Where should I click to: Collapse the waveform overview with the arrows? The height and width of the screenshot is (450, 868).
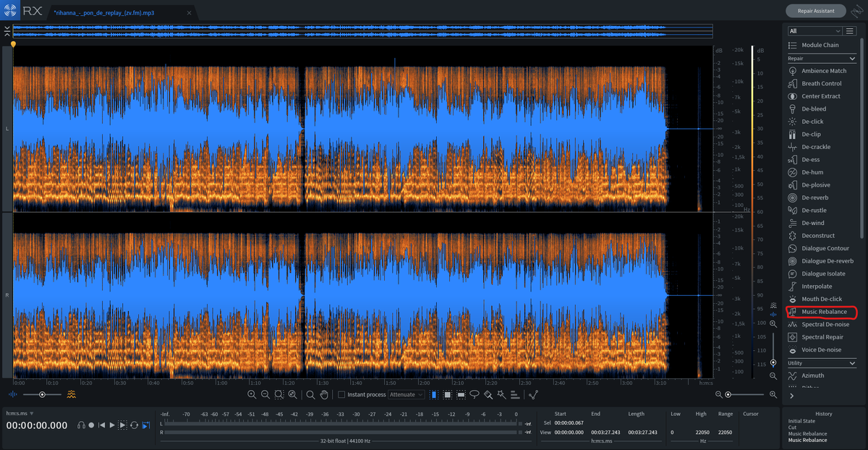pyautogui.click(x=7, y=31)
